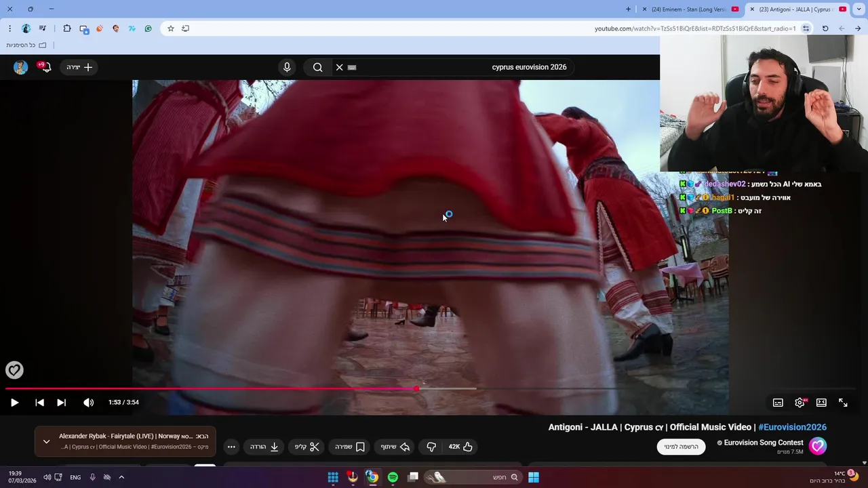Dislike the video
This screenshot has width=868, height=488.
(x=431, y=447)
